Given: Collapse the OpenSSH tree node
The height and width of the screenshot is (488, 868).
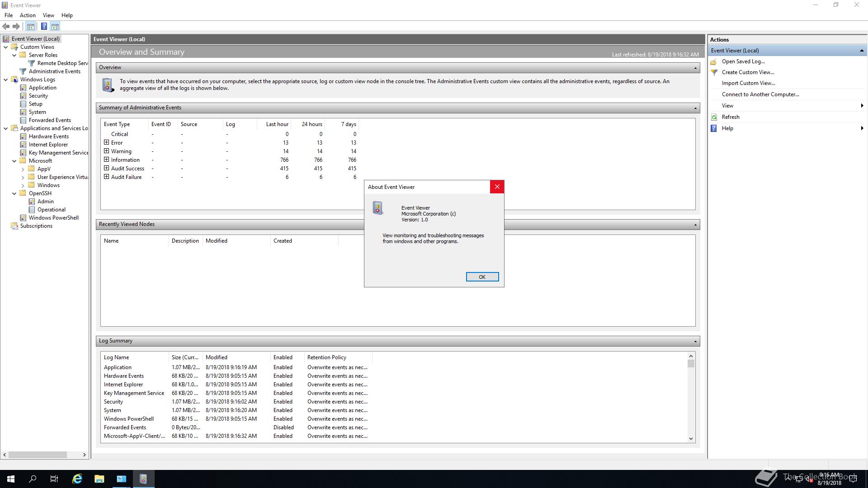Looking at the screenshot, I should click(14, 193).
